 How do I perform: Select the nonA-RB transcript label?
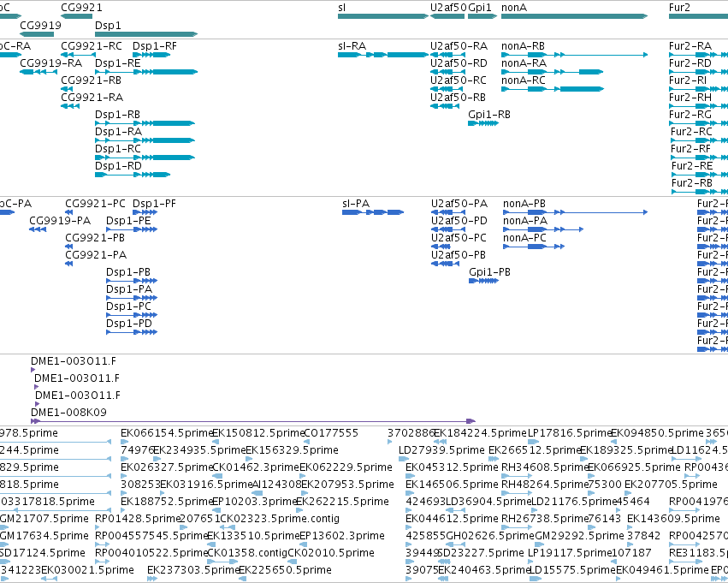tap(523, 46)
